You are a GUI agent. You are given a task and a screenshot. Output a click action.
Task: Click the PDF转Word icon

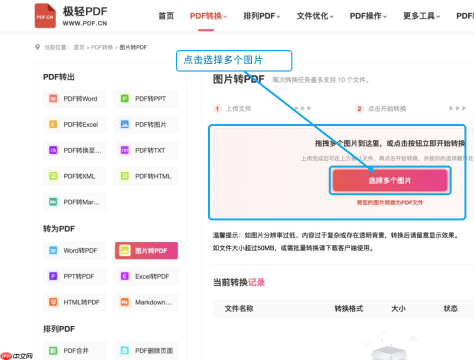coord(53,98)
